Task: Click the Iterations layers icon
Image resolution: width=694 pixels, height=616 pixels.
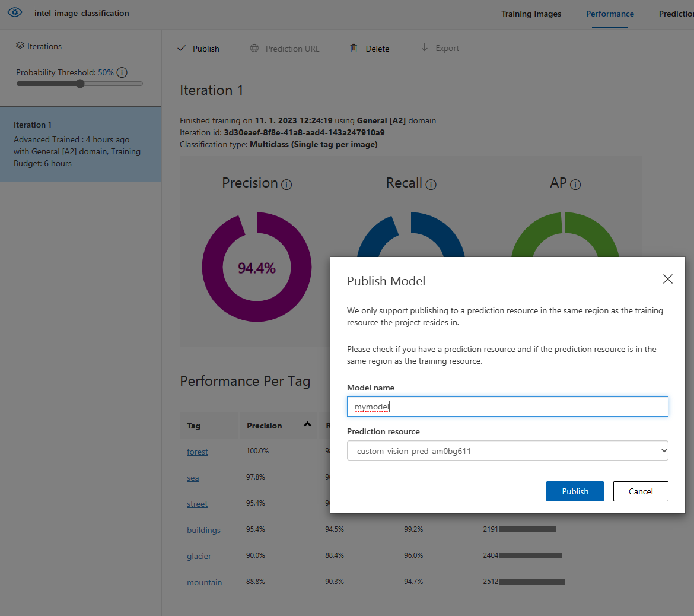Action: click(x=20, y=46)
